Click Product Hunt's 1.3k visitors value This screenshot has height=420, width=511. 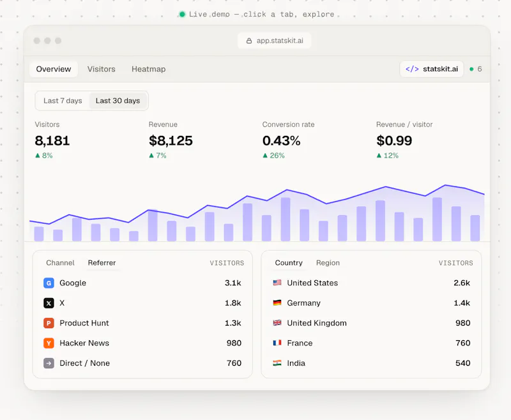233,324
